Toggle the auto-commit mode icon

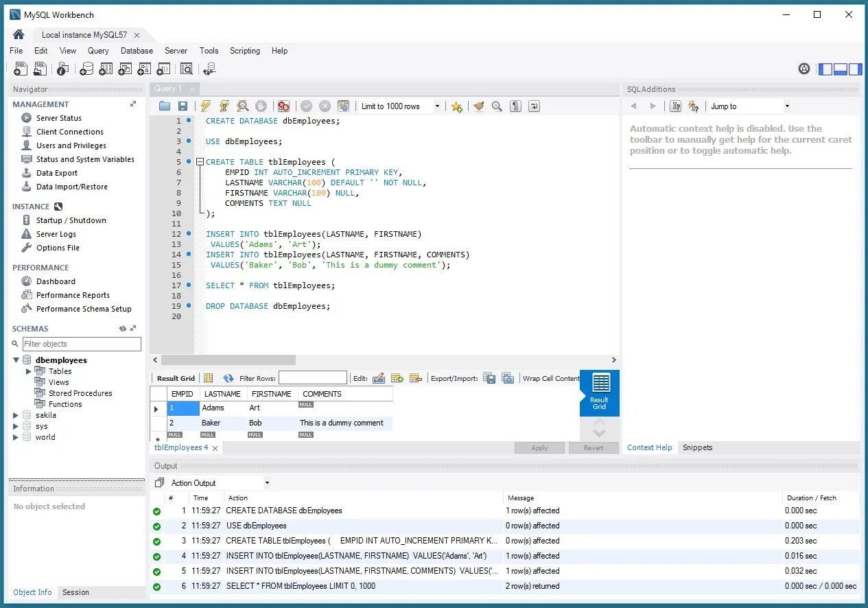coord(343,106)
